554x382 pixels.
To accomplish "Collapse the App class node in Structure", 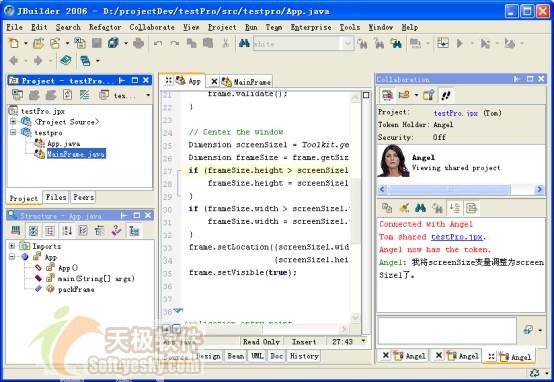I will coord(12,257).
